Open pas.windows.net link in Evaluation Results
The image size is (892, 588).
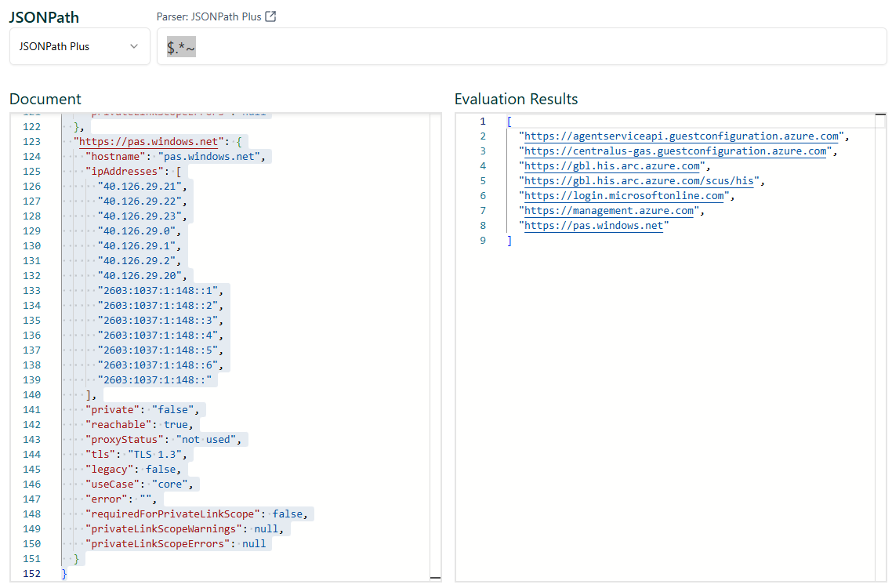pos(595,226)
